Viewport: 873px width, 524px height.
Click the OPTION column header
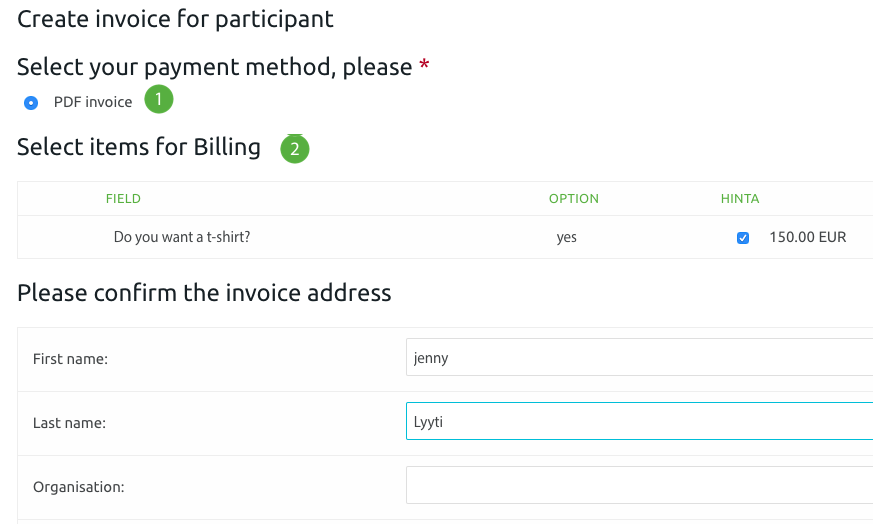point(573,199)
